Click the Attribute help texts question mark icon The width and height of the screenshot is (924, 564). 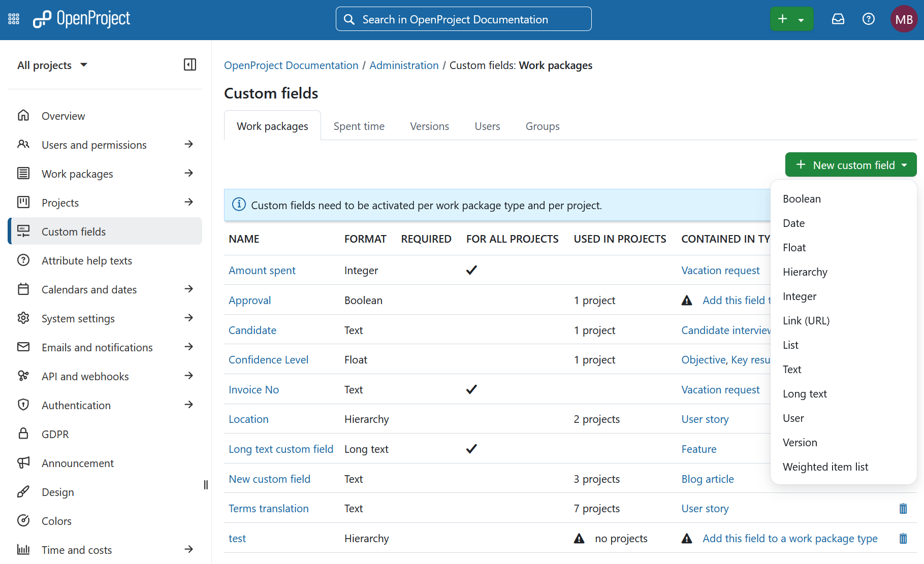[x=23, y=260]
